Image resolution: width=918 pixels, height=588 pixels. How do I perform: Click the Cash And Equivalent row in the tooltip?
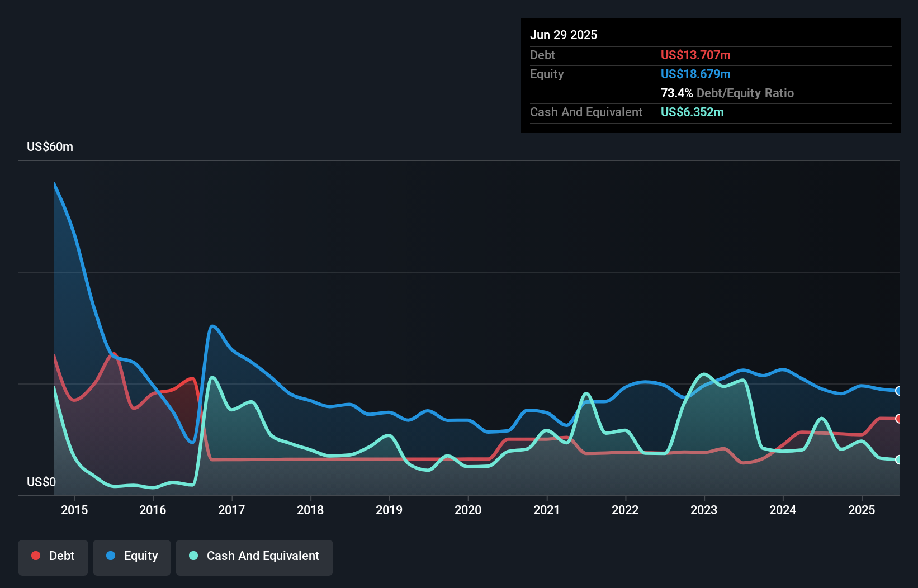pos(586,112)
